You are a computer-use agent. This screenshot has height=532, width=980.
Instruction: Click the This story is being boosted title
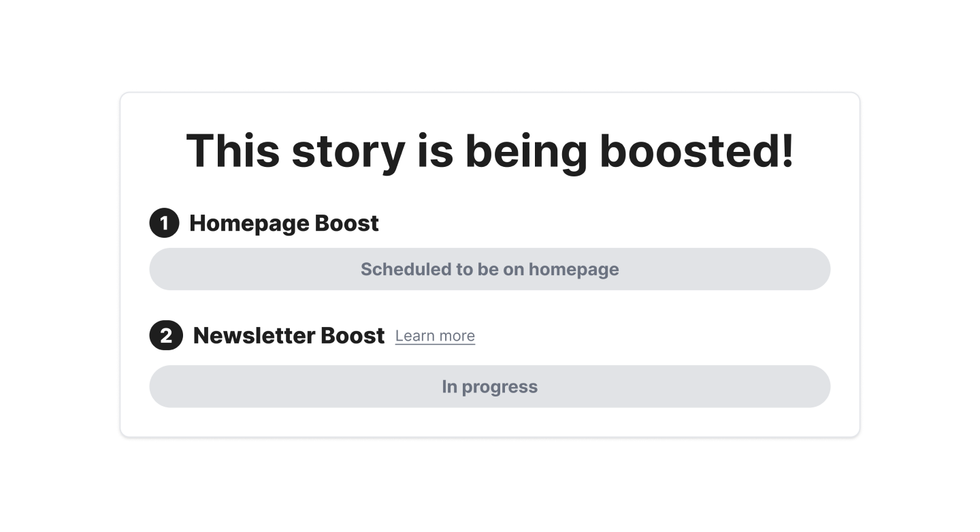tap(490, 151)
